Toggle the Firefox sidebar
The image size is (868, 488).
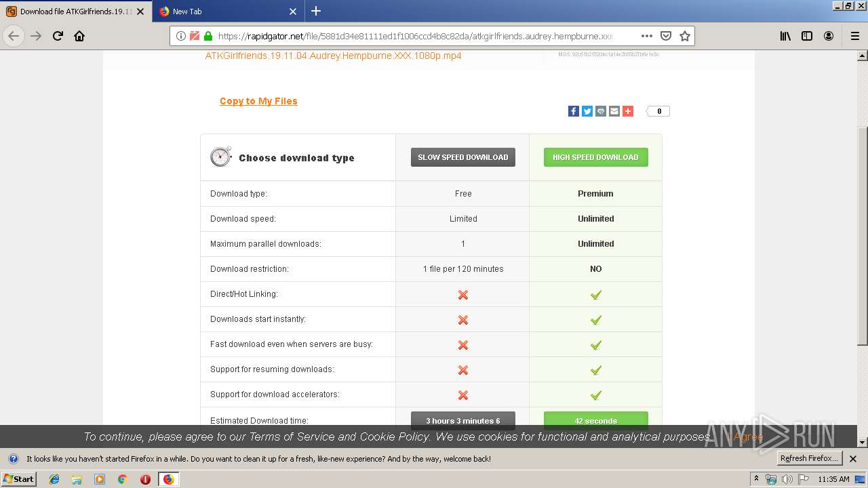(807, 36)
